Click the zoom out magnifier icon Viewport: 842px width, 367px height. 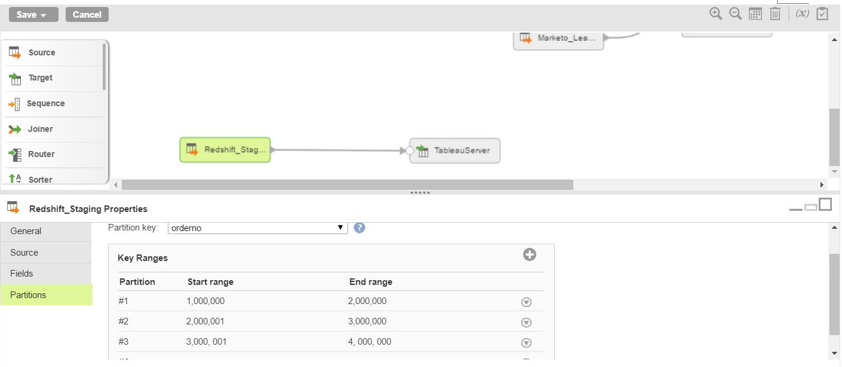coord(735,14)
